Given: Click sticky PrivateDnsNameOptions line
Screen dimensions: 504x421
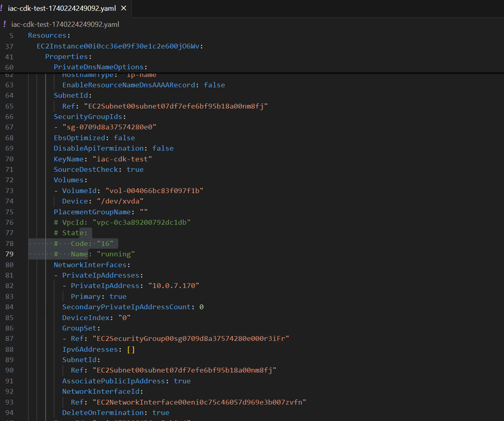Looking at the screenshot, I should coord(100,67).
